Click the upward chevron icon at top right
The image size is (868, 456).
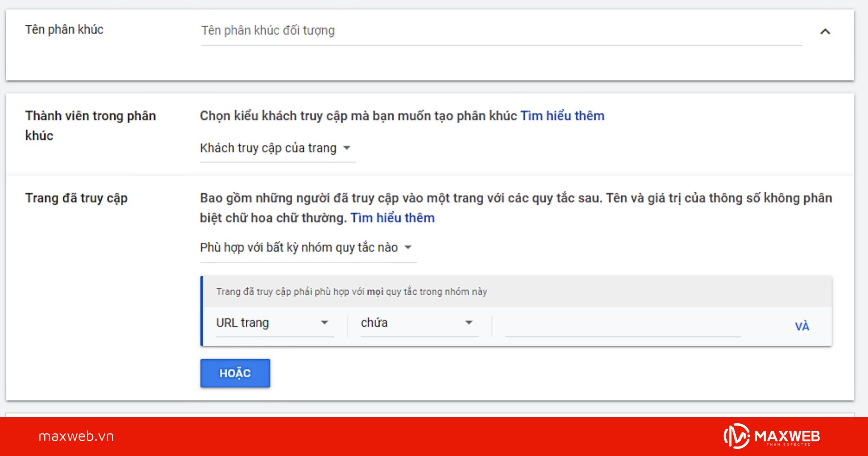(x=825, y=31)
